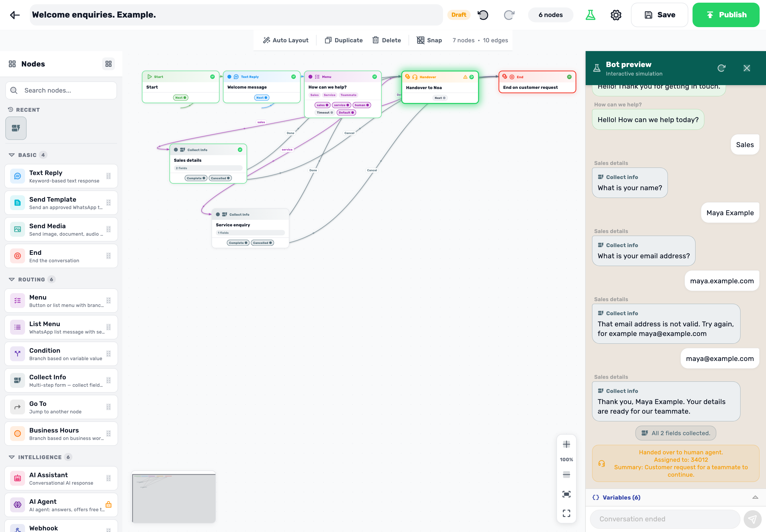The width and height of the screenshot is (766, 532).
Task: Click the Search nodes field
Action: 61,90
